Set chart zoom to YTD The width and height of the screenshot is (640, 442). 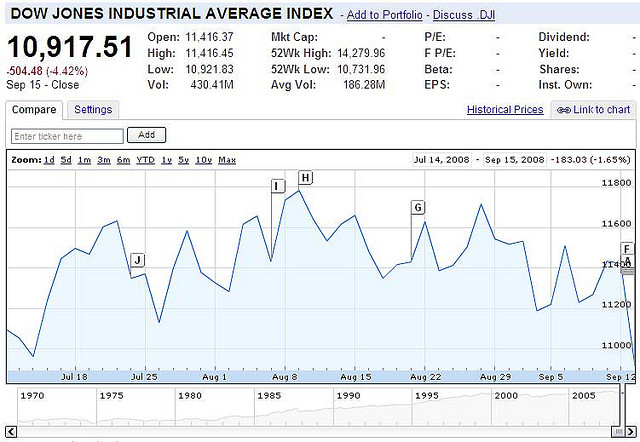(145, 160)
